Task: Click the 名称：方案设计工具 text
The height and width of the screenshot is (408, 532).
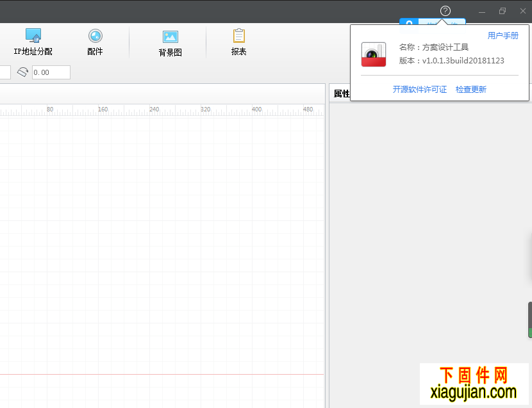Action: point(434,47)
